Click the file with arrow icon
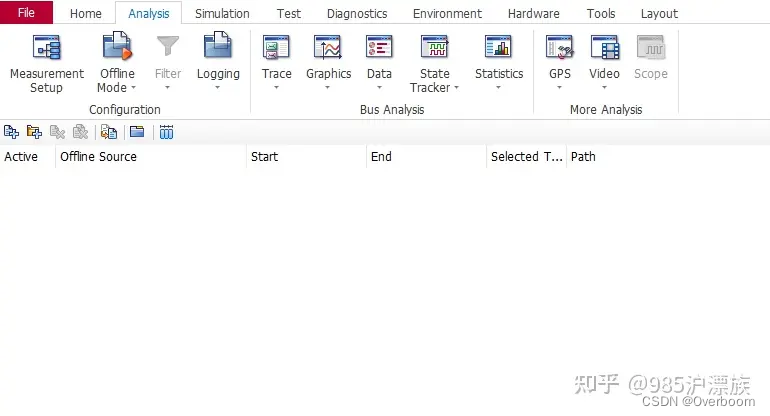The width and height of the screenshot is (770, 416). tap(109, 132)
